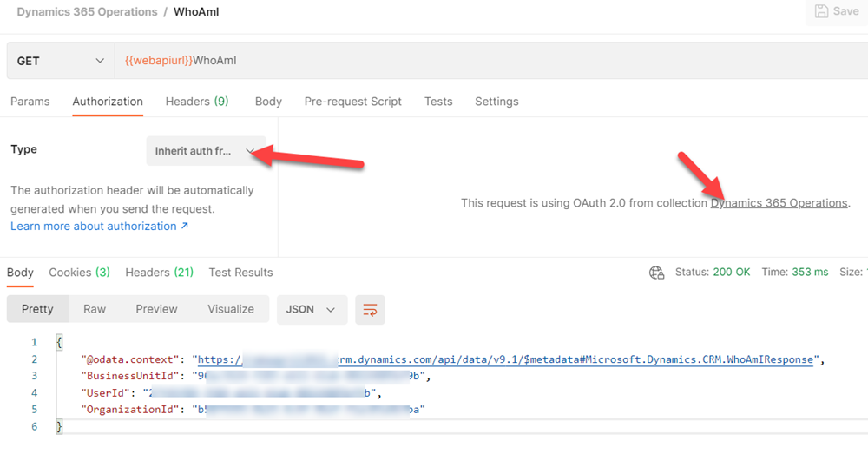The width and height of the screenshot is (868, 454).
Task: Select the response Body tab
Action: 20,273
